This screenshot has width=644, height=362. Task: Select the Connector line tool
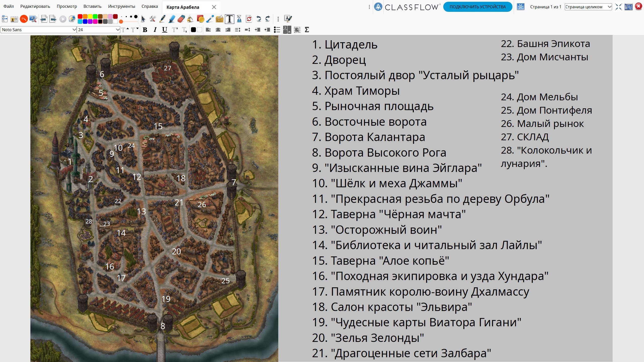(x=210, y=19)
